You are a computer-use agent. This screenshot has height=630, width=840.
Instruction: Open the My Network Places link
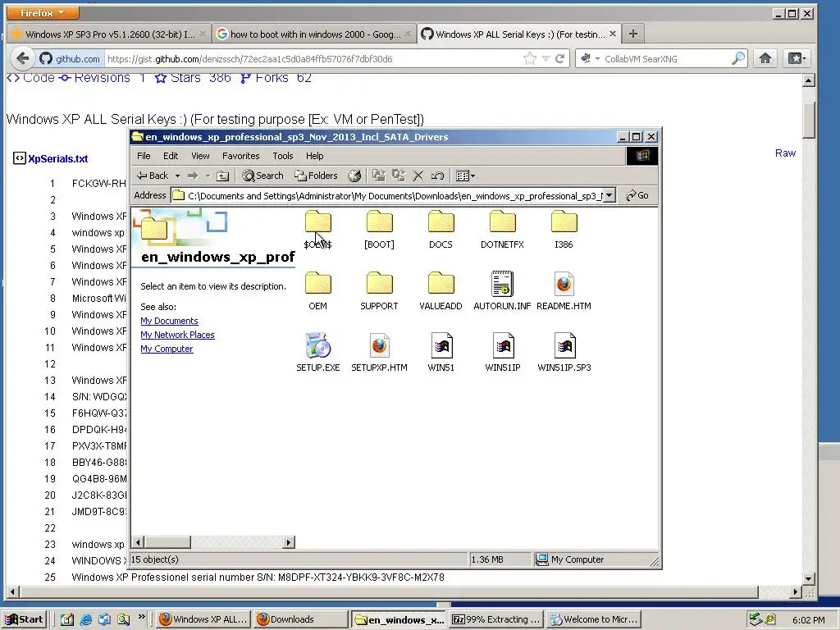click(x=177, y=335)
